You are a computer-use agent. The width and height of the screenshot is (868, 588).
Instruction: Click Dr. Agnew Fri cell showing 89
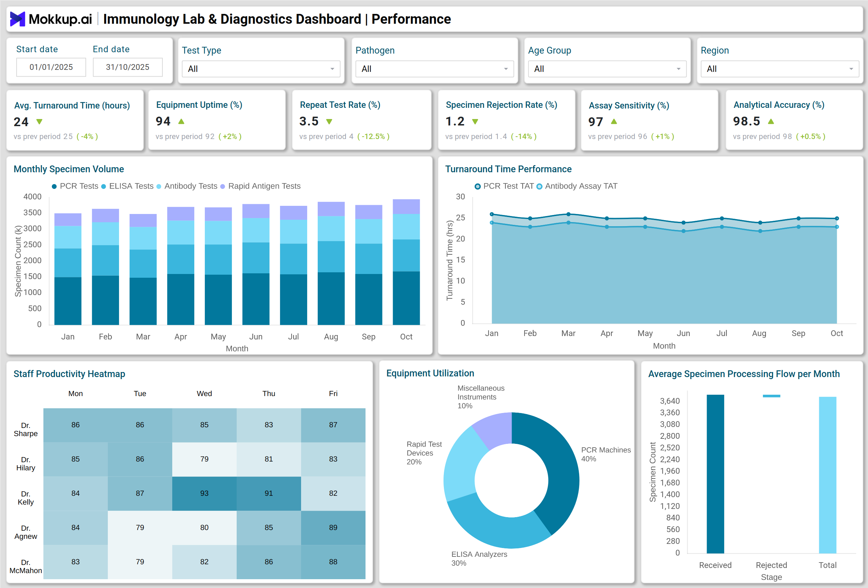pos(333,528)
